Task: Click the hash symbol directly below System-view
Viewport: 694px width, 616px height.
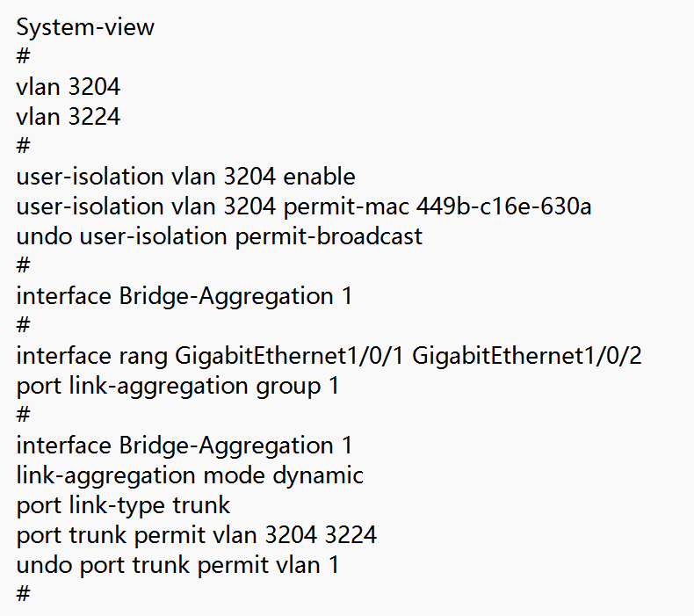Action: (23, 57)
